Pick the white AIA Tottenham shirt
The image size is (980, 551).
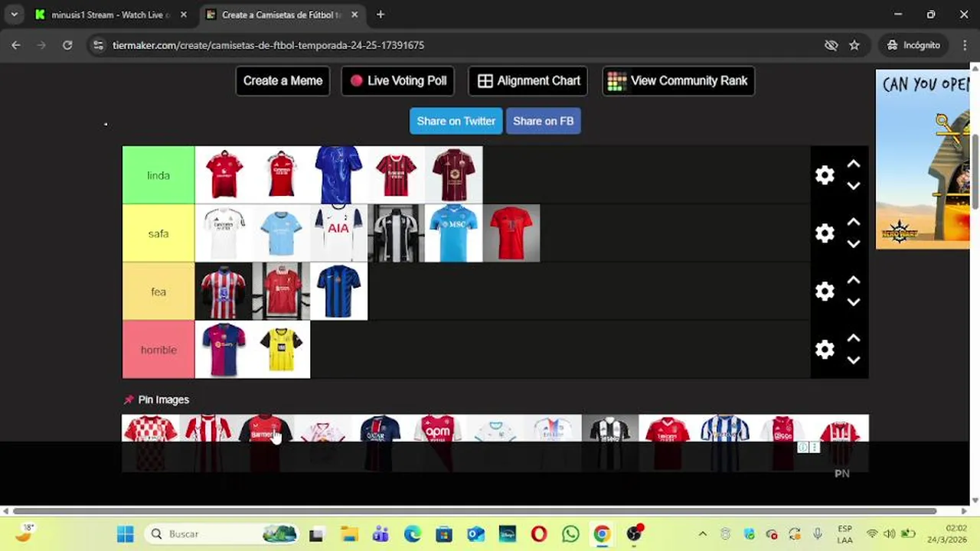tap(338, 233)
